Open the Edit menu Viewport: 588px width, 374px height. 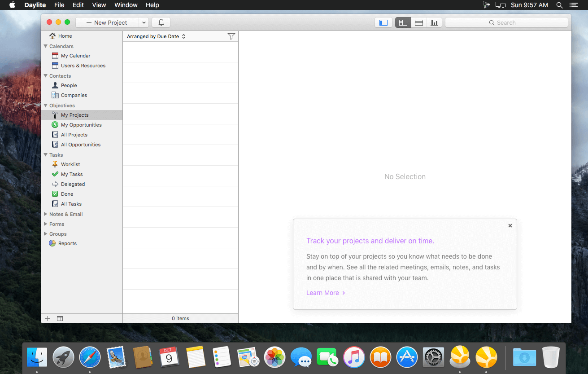click(78, 5)
